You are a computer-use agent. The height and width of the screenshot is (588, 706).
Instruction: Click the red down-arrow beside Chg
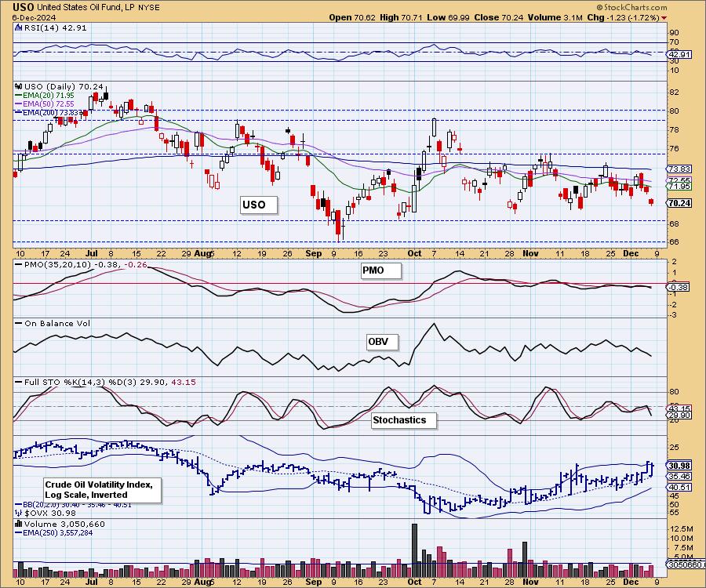click(664, 18)
